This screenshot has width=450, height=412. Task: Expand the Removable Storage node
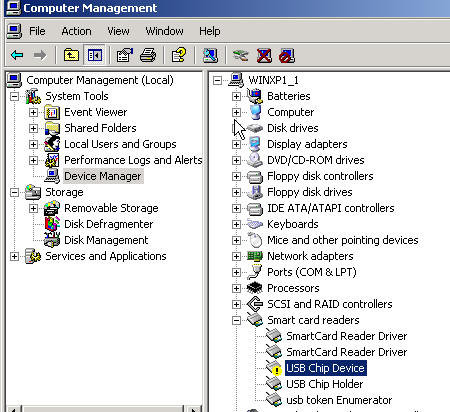(33, 208)
